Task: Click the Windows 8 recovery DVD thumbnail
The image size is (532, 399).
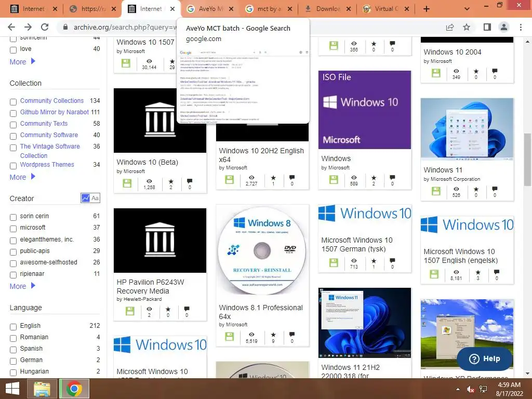Action: [x=262, y=251]
